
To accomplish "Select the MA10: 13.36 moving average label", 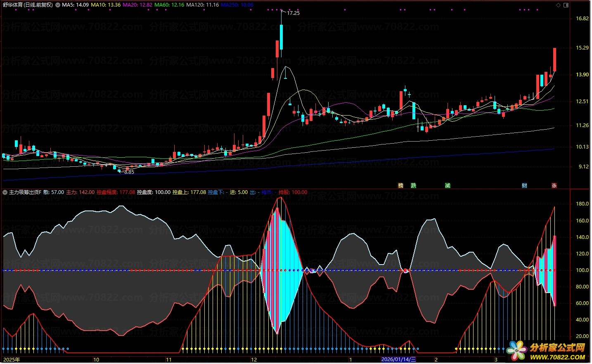I will 106,5.
